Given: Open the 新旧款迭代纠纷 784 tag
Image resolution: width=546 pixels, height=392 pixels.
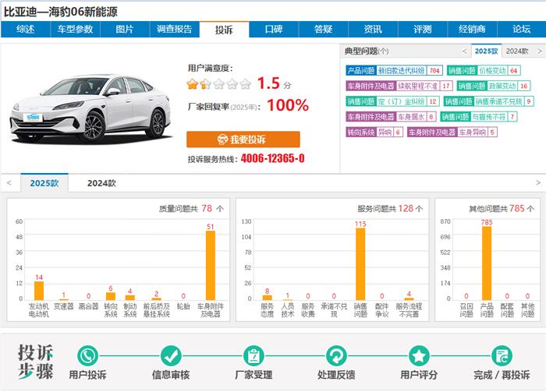Looking at the screenshot, I should click(395, 71).
